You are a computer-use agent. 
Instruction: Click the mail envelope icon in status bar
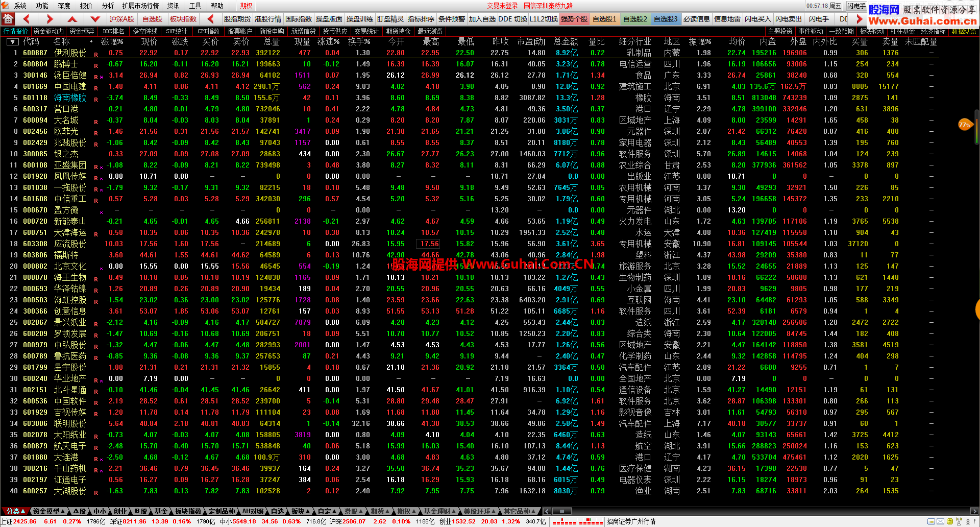(x=940, y=521)
